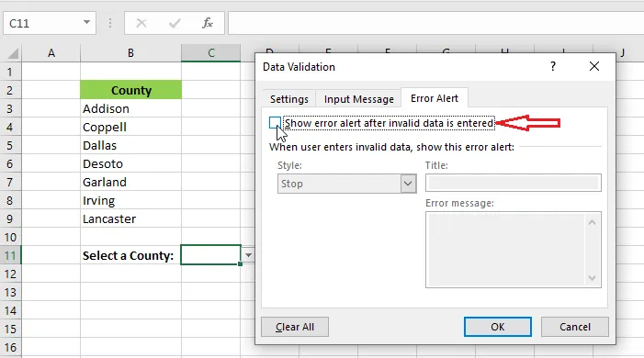Click the formula bar options dots handle
This screenshot has height=358, width=644.
click(x=110, y=23)
